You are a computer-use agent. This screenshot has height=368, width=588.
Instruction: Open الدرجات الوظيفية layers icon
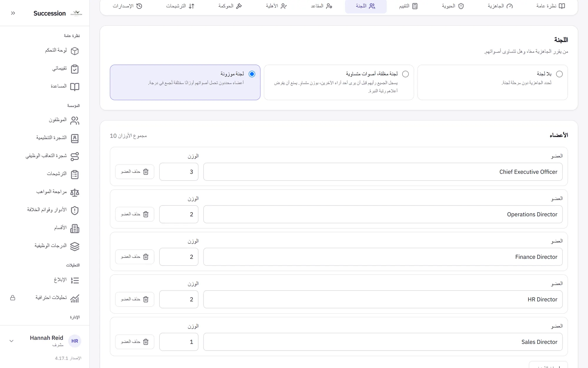coord(75,246)
